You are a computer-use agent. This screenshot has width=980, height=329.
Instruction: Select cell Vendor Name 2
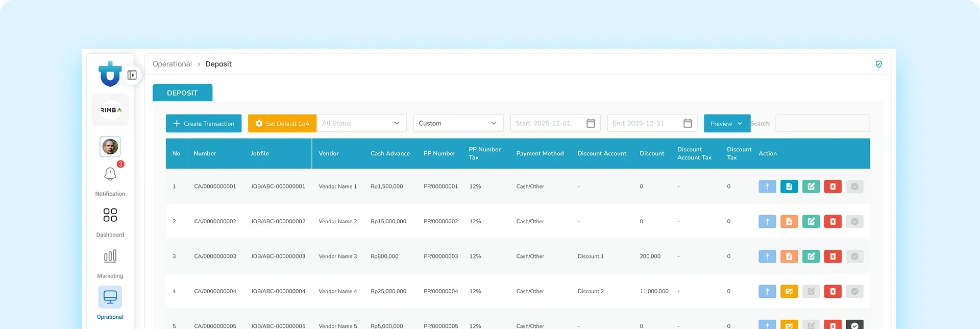coord(338,221)
